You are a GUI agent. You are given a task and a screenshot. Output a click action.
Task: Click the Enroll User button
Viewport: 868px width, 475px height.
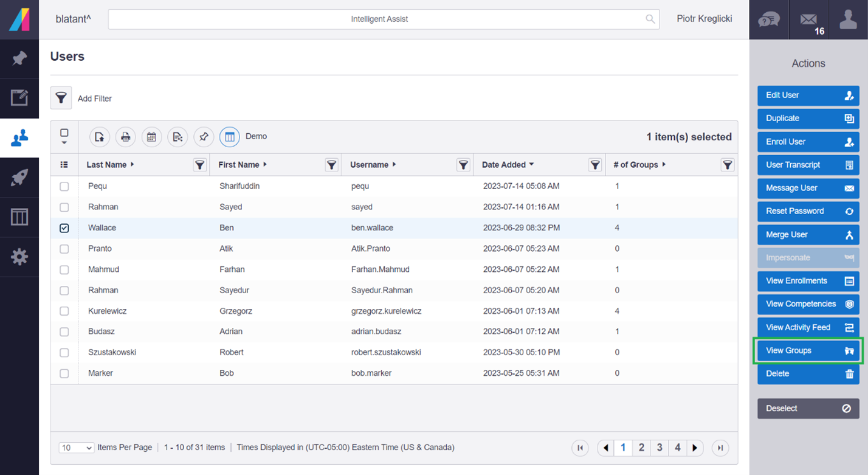click(808, 142)
